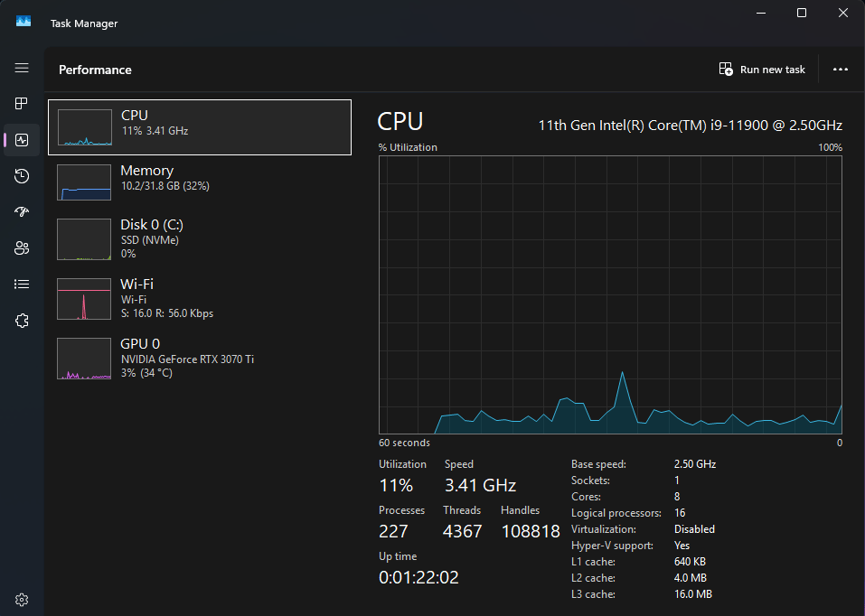Viewport: 865px width, 616px height.
Task: Open the Users page icon
Action: tap(22, 248)
